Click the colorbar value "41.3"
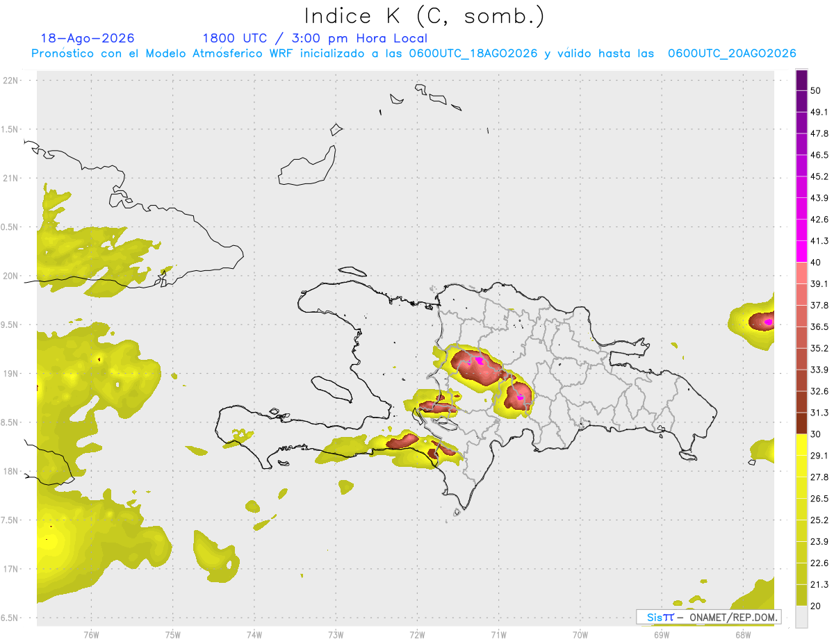This screenshot has width=834, height=644. coord(819,241)
